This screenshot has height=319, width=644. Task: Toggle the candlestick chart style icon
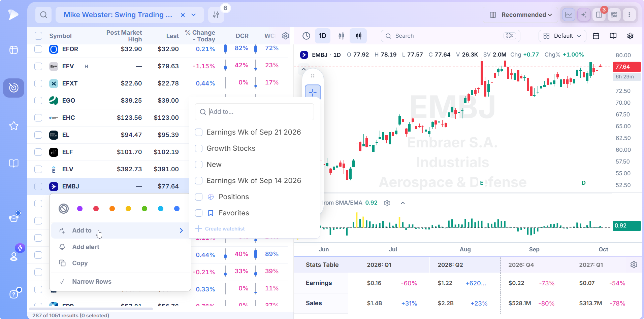click(x=358, y=36)
